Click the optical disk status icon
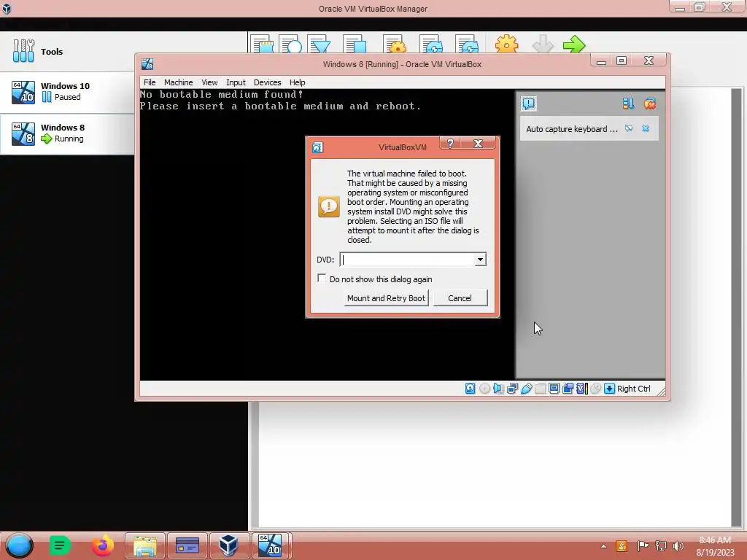Screen dimensions: 747x560 tap(484, 389)
